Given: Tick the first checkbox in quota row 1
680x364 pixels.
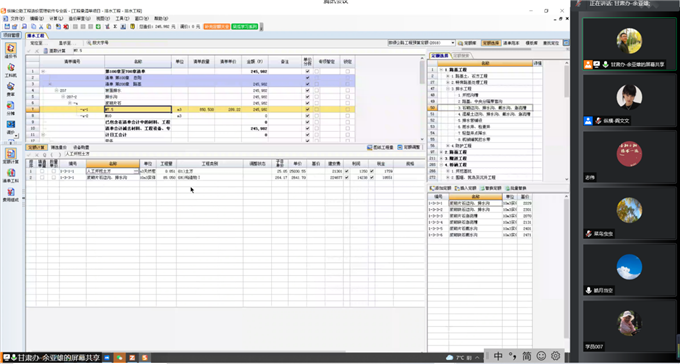Looking at the screenshot, I should (42, 171).
